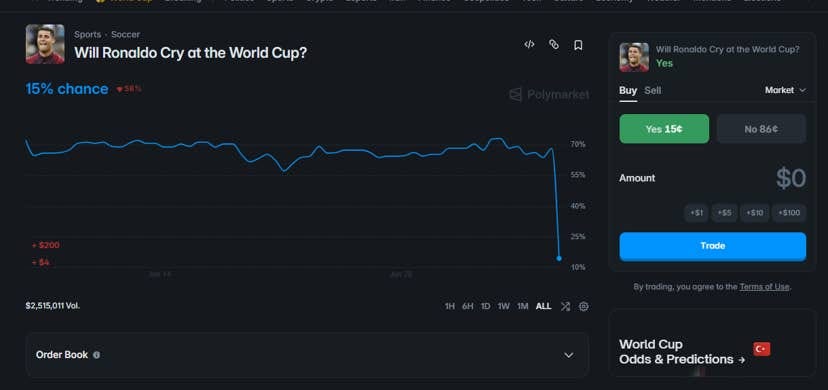Click the chart shuffle compare icon

[x=565, y=307]
